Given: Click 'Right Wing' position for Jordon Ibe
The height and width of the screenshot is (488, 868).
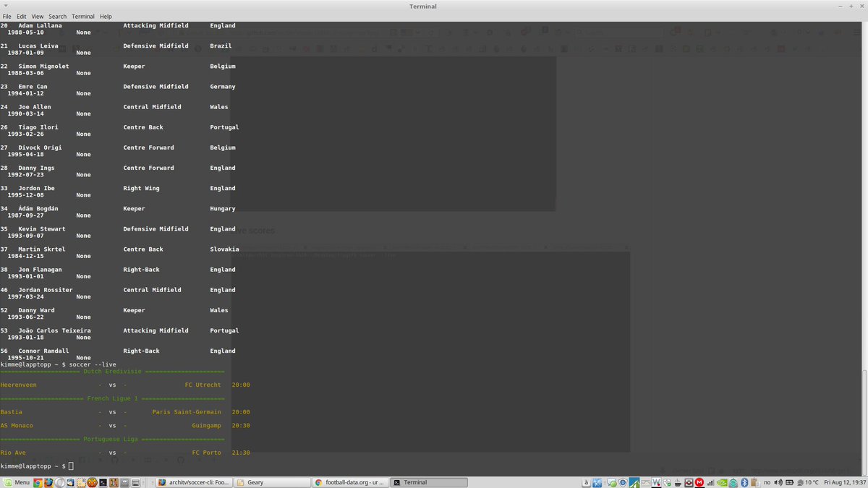Looking at the screenshot, I should click(x=142, y=189).
